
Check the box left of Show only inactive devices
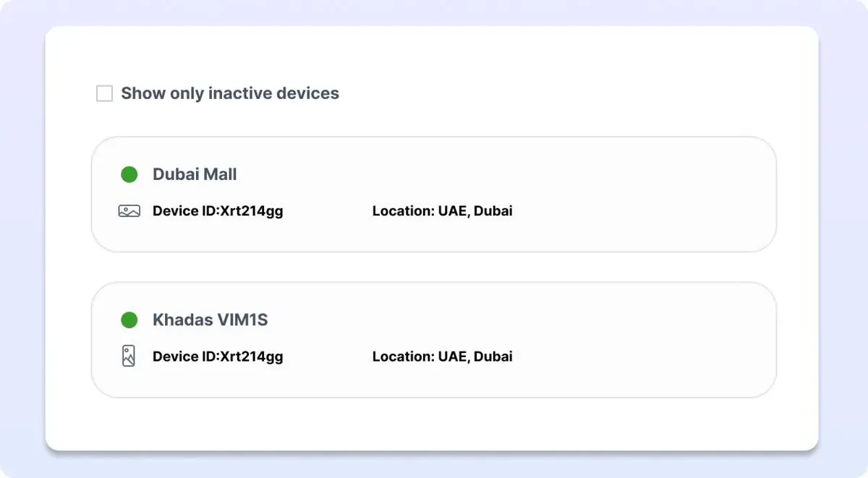[104, 93]
